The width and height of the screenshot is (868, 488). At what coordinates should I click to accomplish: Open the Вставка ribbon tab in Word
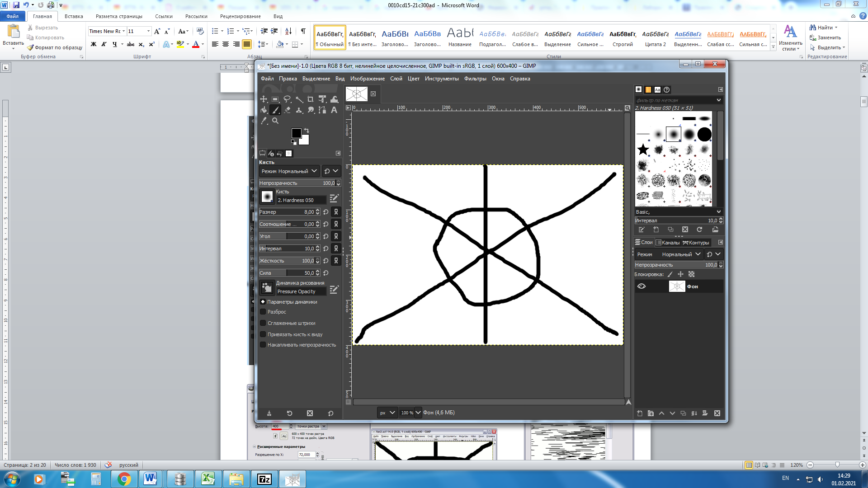(74, 16)
